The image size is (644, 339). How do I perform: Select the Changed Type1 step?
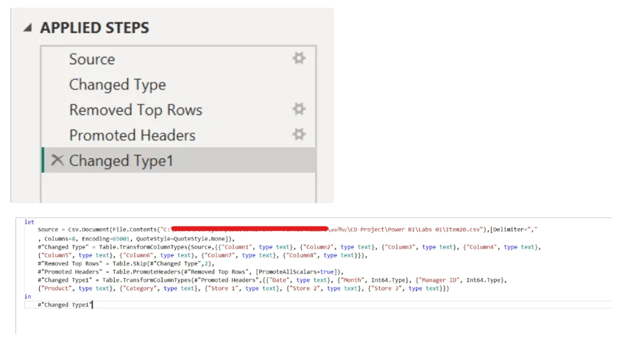pos(121,160)
